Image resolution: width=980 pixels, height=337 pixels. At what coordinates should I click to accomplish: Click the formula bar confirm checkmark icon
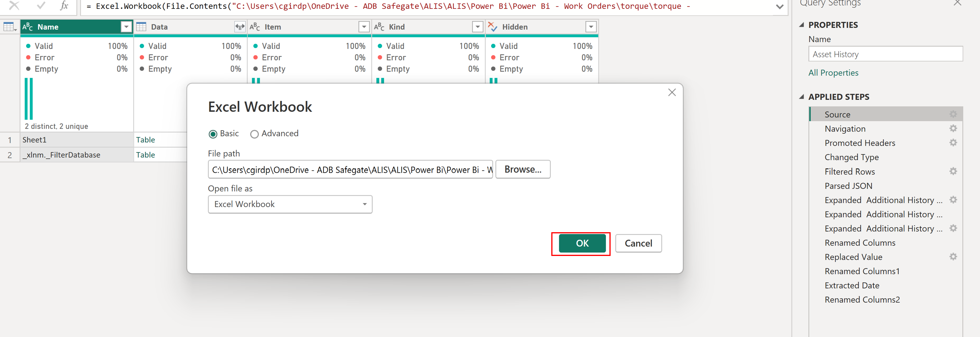[x=41, y=5]
